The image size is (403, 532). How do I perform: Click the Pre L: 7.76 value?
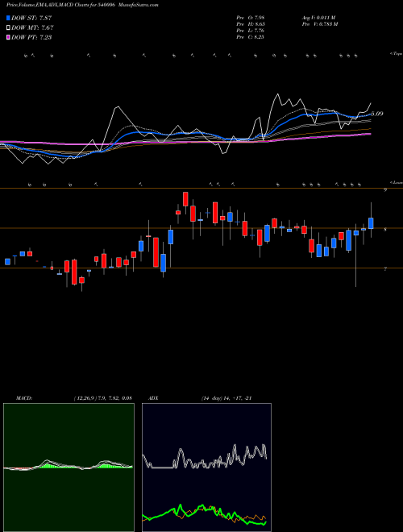(x=251, y=31)
